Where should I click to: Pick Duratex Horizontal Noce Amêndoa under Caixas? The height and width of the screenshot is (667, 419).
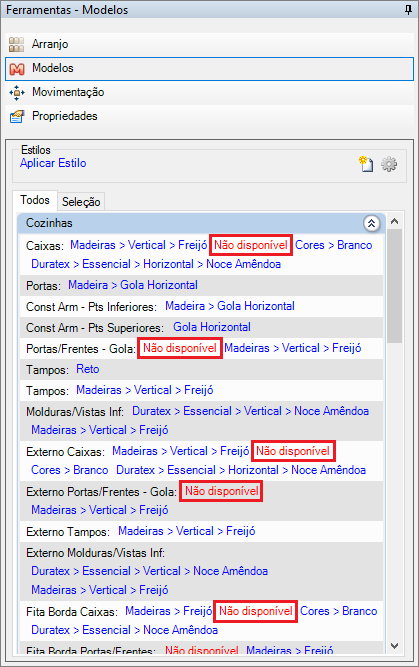tap(156, 264)
